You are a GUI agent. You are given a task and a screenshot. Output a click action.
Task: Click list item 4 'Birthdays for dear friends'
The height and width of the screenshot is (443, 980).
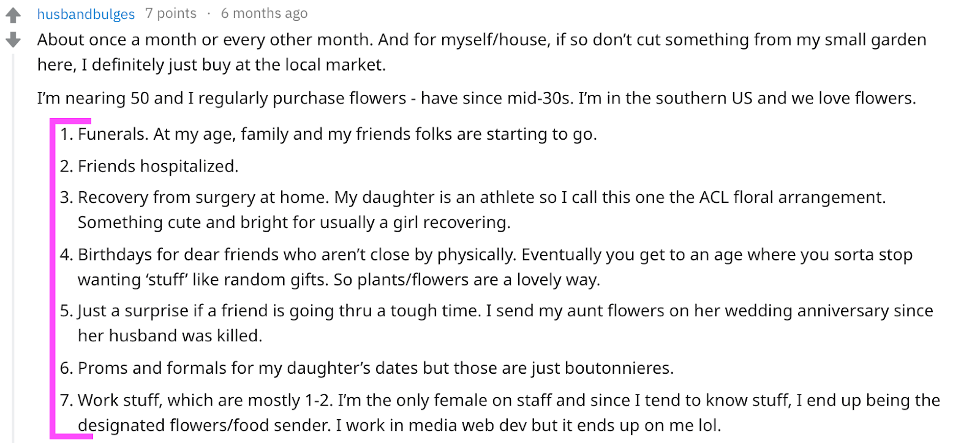pos(486,254)
